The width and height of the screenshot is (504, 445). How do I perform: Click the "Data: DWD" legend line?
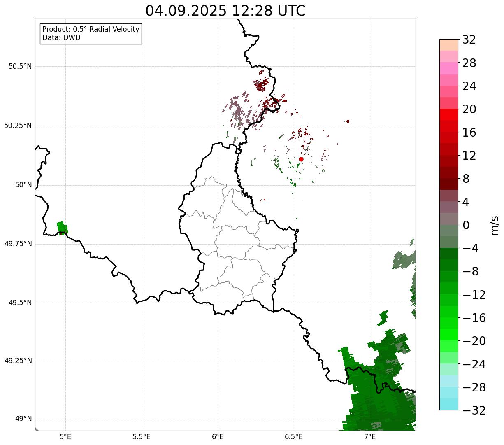(x=61, y=37)
